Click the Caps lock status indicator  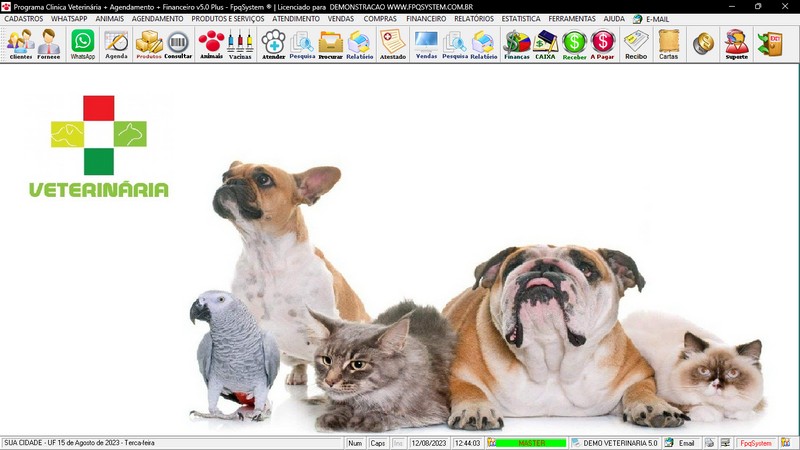378,443
